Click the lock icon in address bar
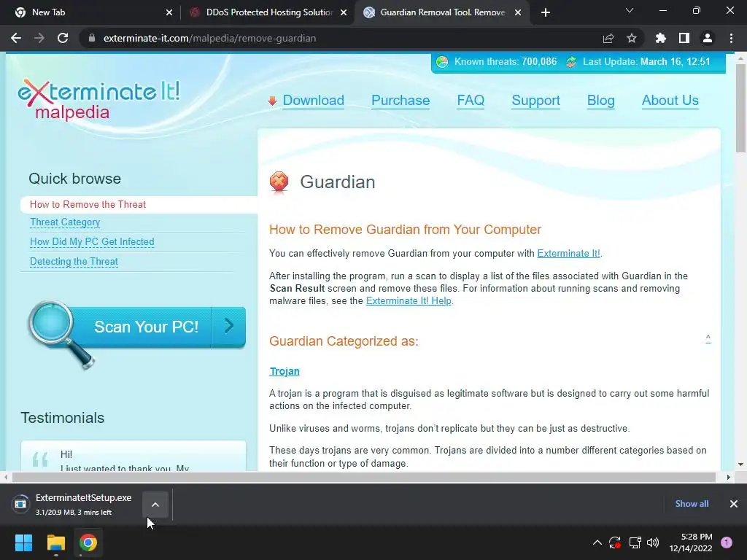Image resolution: width=747 pixels, height=560 pixels. point(92,38)
